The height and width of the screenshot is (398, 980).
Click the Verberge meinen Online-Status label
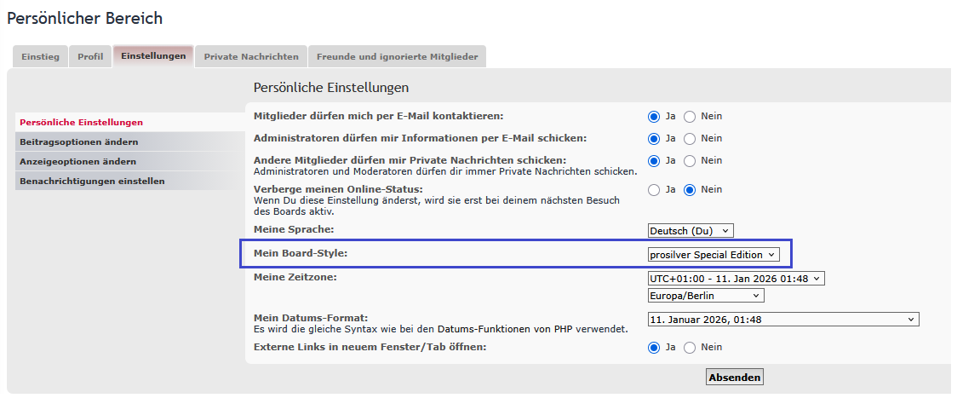tap(338, 189)
